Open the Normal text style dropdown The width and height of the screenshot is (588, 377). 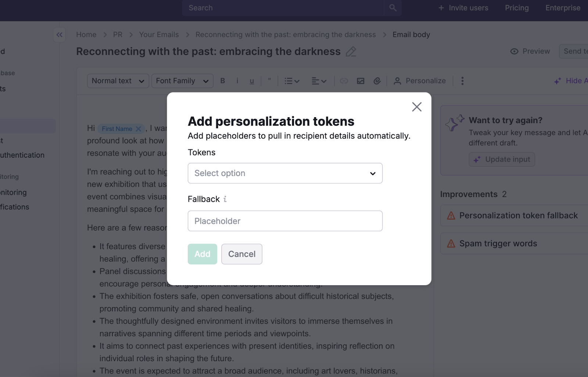point(118,81)
